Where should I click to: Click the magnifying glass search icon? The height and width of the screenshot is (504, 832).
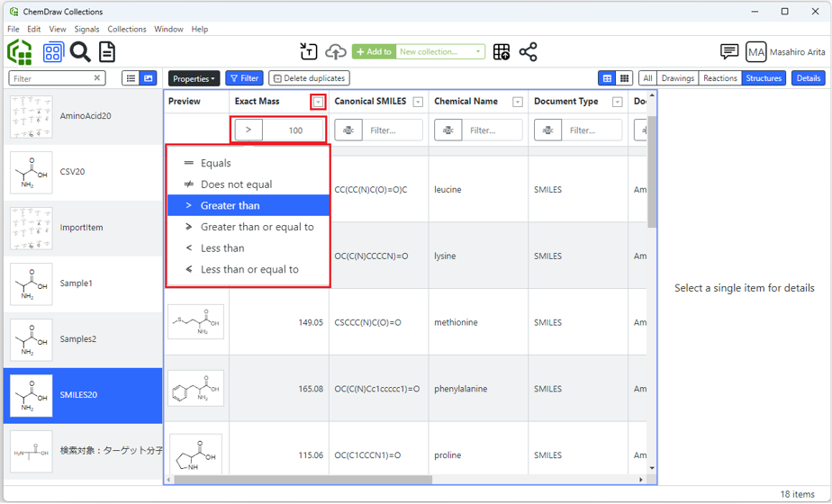(x=80, y=52)
